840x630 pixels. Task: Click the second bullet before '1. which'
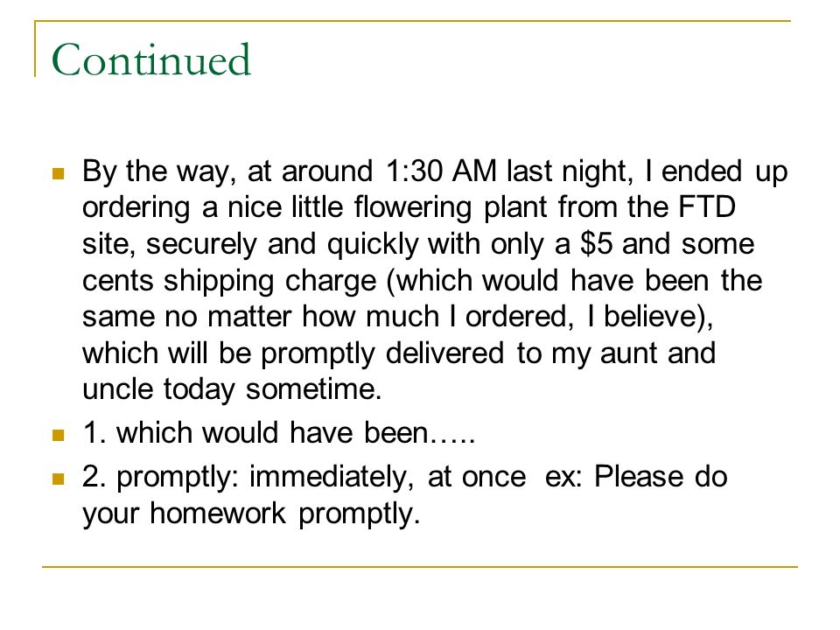click(59, 435)
